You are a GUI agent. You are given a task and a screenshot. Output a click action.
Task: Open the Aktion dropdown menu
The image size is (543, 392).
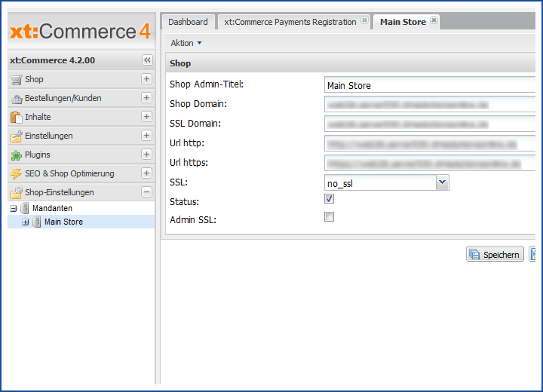(x=186, y=43)
